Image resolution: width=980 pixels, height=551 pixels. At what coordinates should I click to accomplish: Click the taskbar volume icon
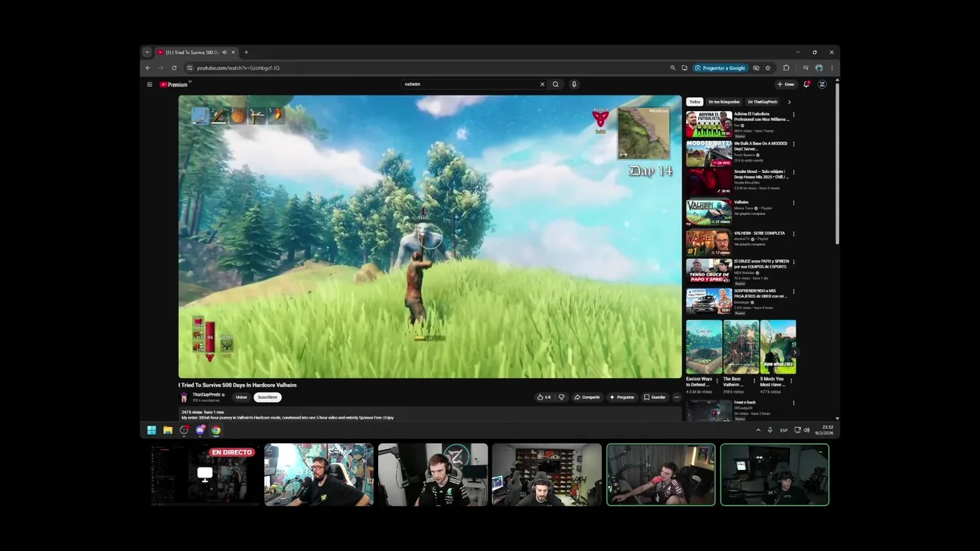(806, 430)
